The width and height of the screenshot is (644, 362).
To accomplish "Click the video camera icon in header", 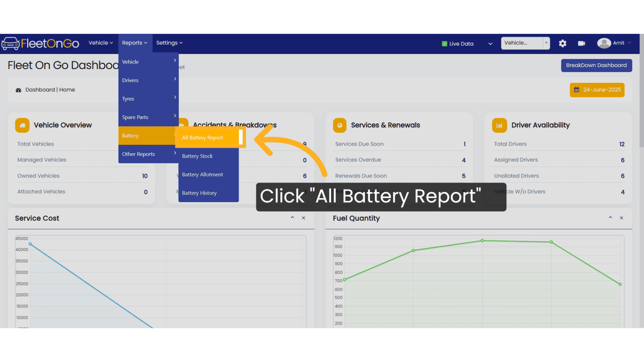I will pos(582,43).
